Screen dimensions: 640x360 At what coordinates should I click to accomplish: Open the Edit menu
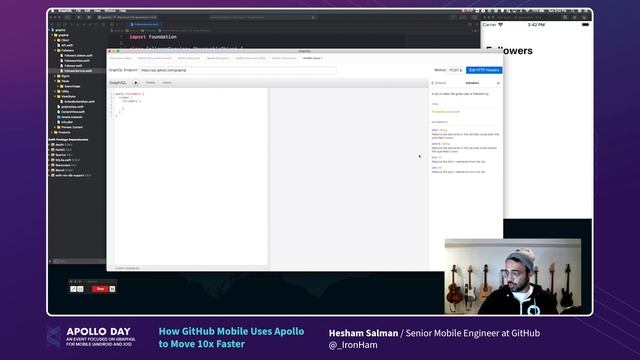pyautogui.click(x=87, y=11)
